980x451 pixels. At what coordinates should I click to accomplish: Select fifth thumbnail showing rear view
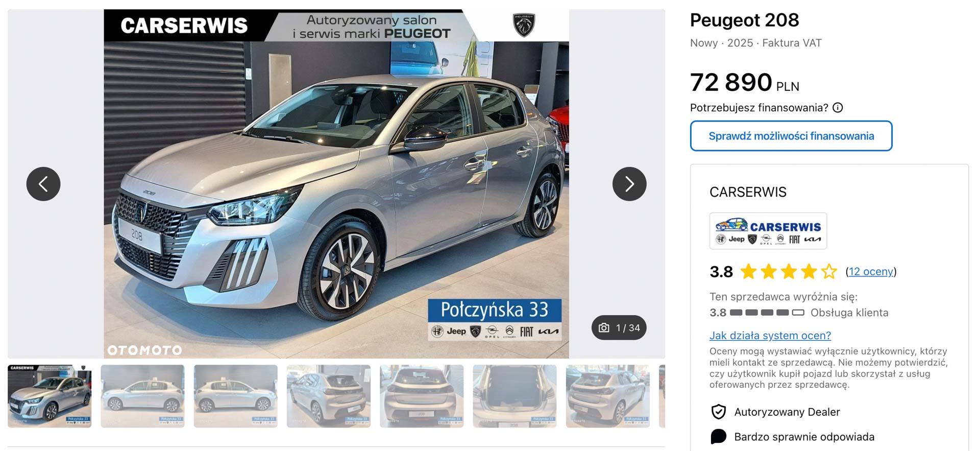422,396
